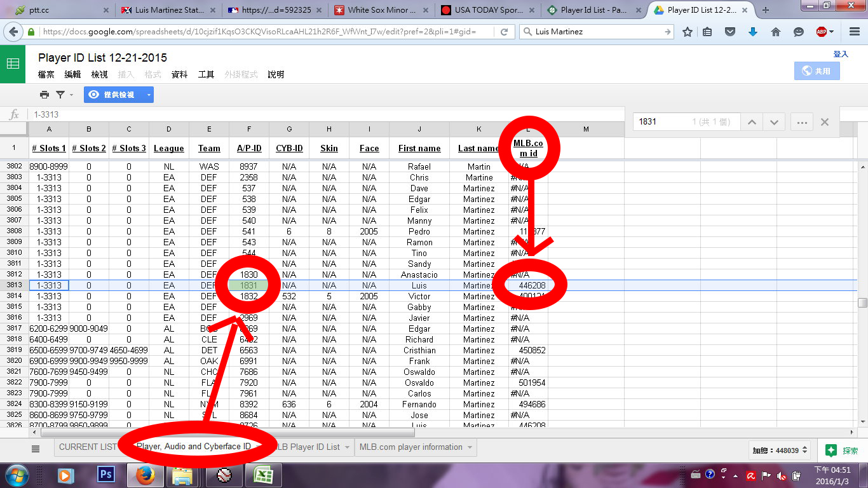Click the 共用 share button
The image size is (868, 488).
point(817,71)
